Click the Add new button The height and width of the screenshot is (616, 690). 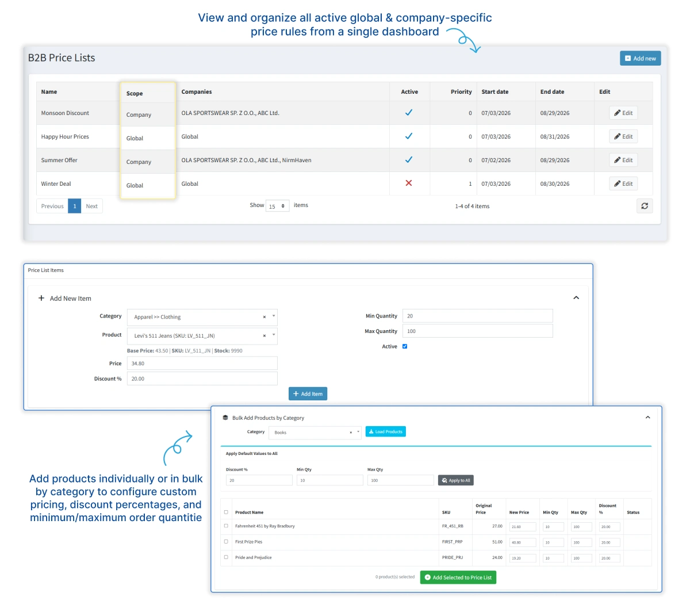pos(641,58)
